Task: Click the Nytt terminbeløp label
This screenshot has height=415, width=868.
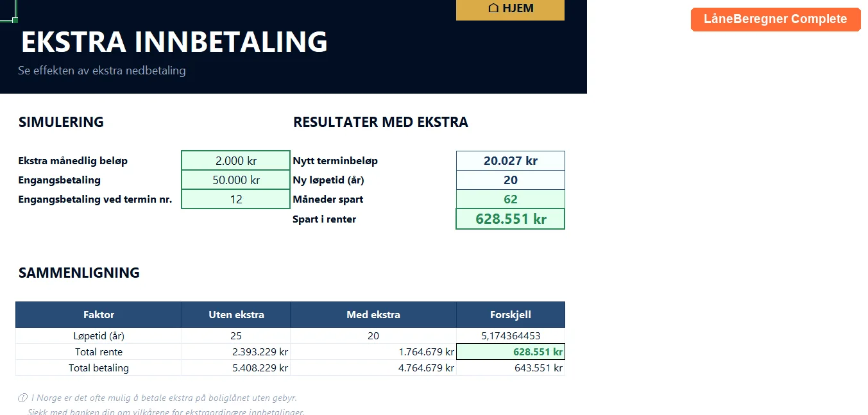Action: 336,161
